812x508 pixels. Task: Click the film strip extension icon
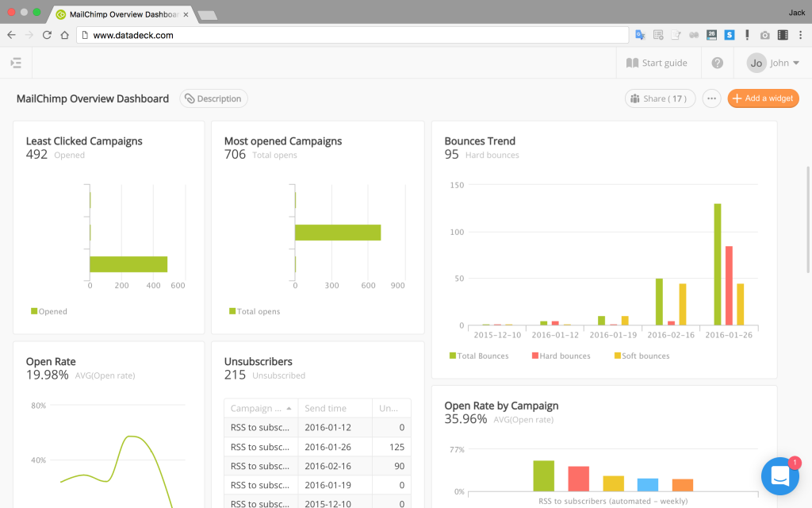[783, 35]
